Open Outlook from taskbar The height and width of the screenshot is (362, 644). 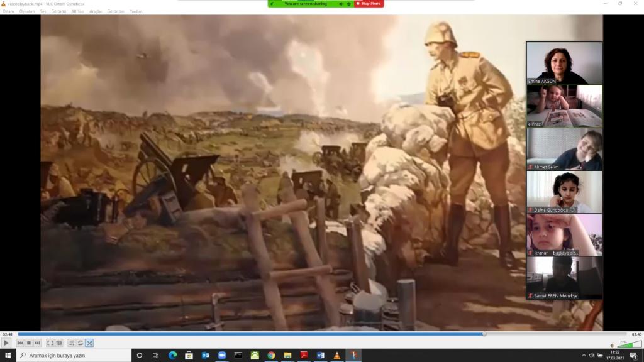[206, 356]
